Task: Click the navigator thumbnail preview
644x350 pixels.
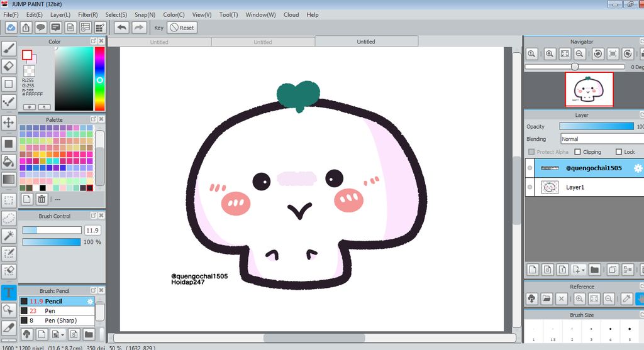Action: (589, 89)
